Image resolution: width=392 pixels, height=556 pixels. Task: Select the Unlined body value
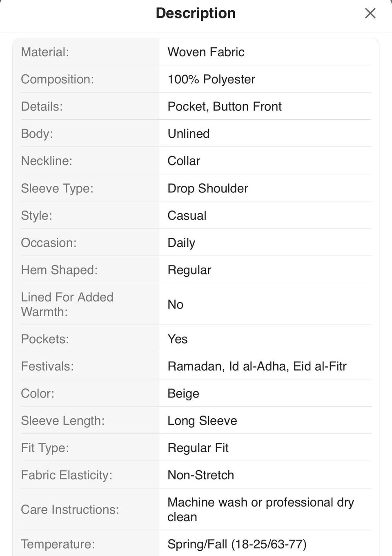[x=188, y=134]
